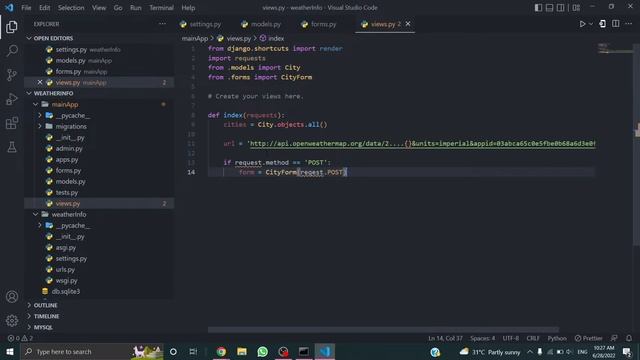This screenshot has height=360, width=640.
Task: Expand the Outline section
Action: click(99, 305)
